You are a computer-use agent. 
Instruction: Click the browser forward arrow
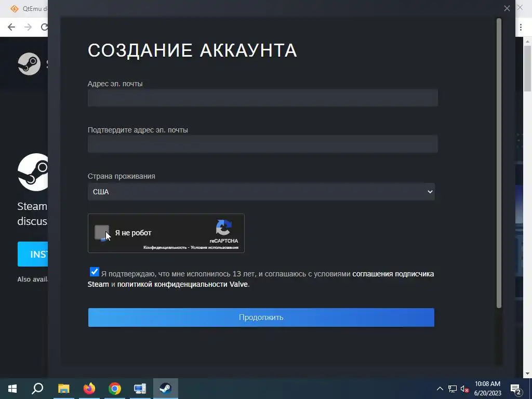coord(28,27)
